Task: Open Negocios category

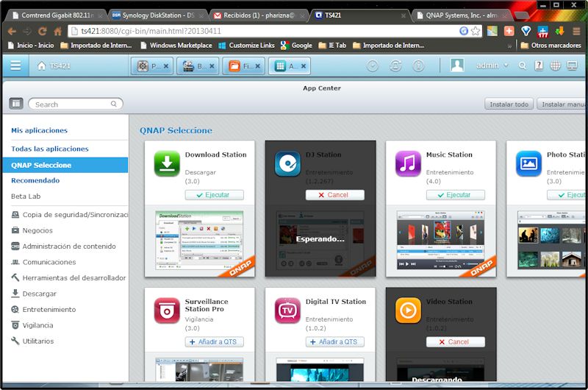Action: pyautogui.click(x=32, y=230)
